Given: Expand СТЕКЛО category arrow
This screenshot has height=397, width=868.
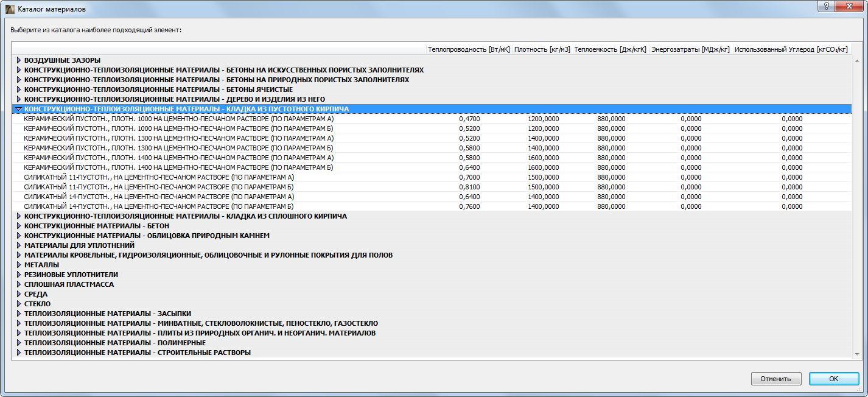Looking at the screenshot, I should click(19, 304).
